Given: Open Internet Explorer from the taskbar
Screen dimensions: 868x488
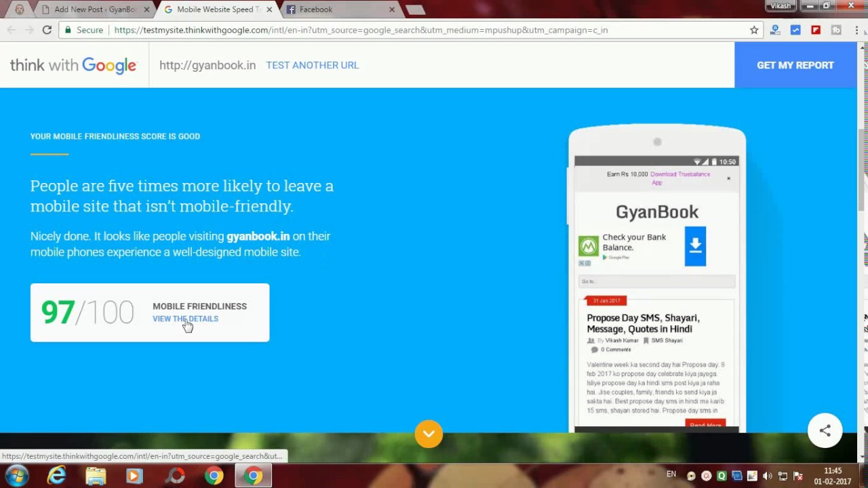Looking at the screenshot, I should coord(56,476).
